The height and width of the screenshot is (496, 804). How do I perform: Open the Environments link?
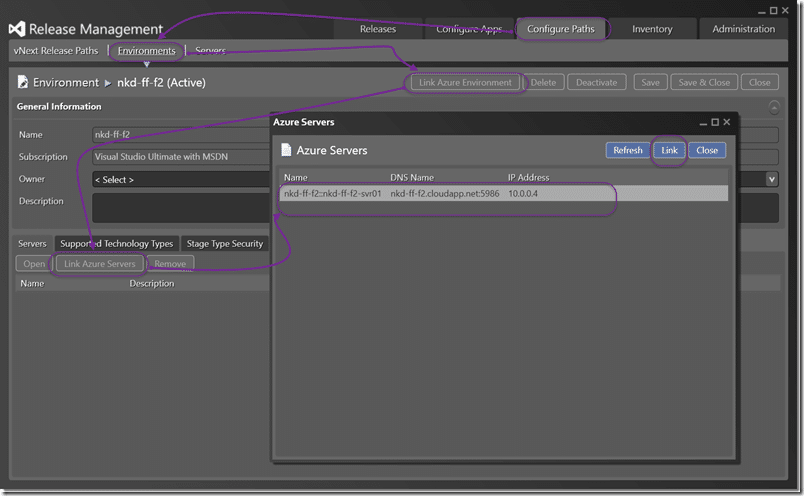coord(147,51)
